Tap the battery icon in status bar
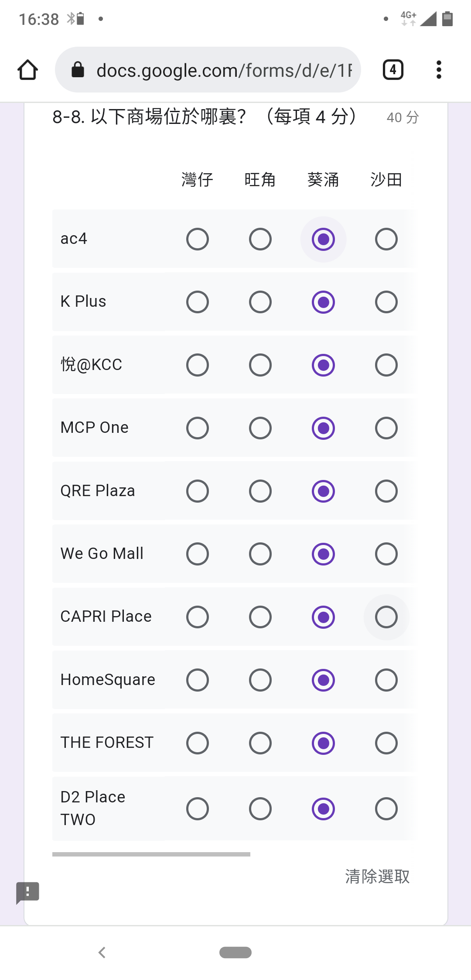Viewport: 471px width, 980px height. tap(447, 19)
